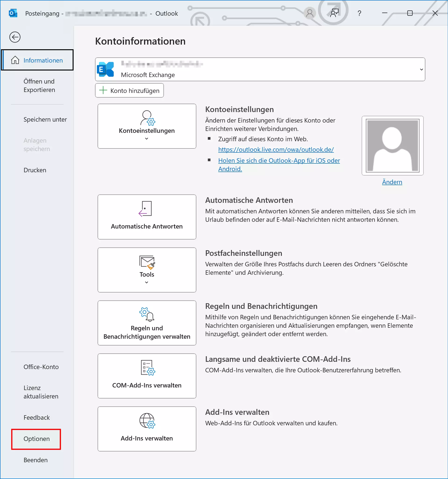
Task: Click the person-with-gear Kontoeinstellungen icon
Action: 147,118
